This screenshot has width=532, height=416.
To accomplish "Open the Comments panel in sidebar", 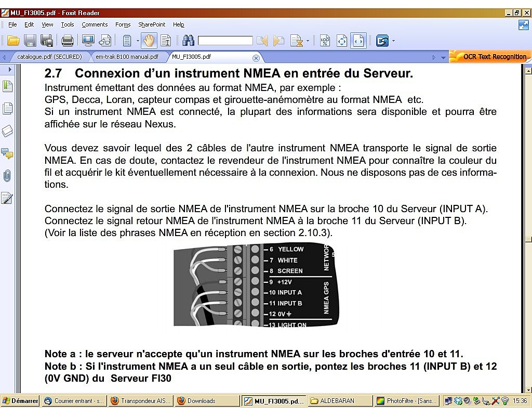I will (x=7, y=153).
